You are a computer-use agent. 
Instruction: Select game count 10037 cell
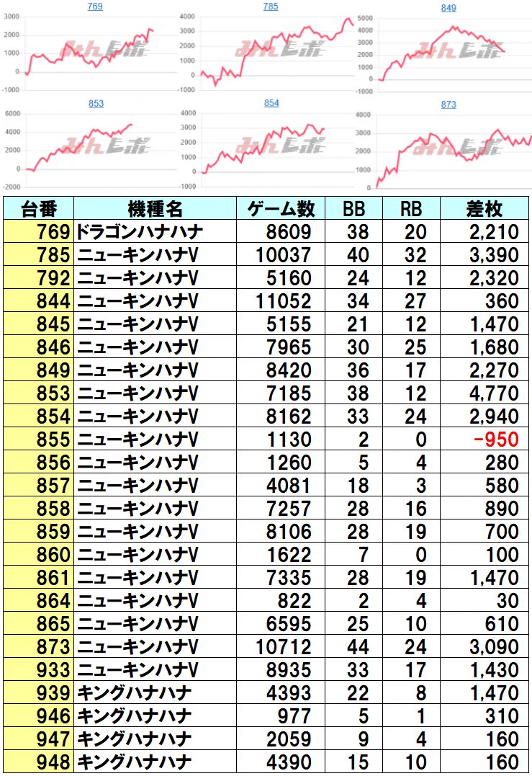coord(280,254)
